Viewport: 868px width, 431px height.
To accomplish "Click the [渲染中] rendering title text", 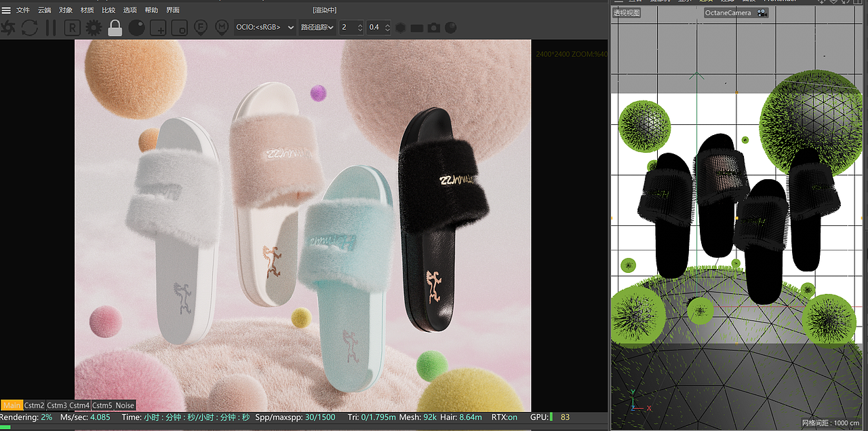I will tap(325, 10).
